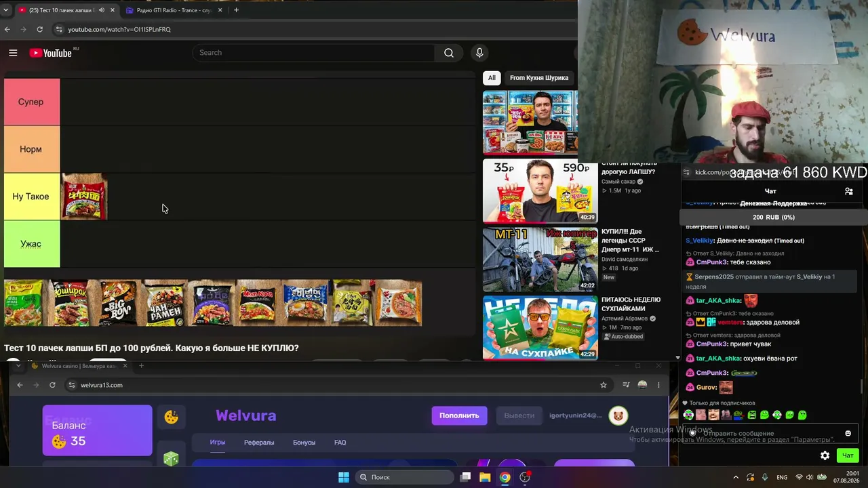Open the Бонусы tab on Welvura
Image resolution: width=868 pixels, height=488 pixels.
304,443
